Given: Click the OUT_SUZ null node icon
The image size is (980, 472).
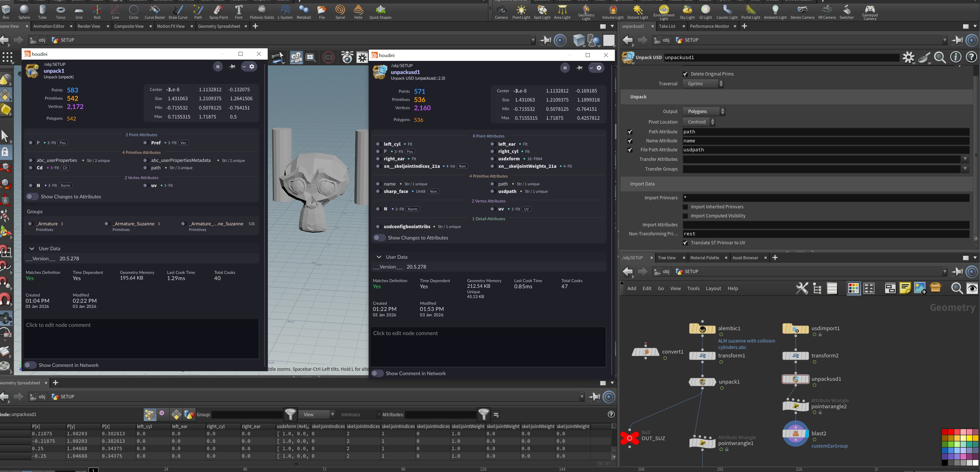Looking at the screenshot, I should [630, 438].
